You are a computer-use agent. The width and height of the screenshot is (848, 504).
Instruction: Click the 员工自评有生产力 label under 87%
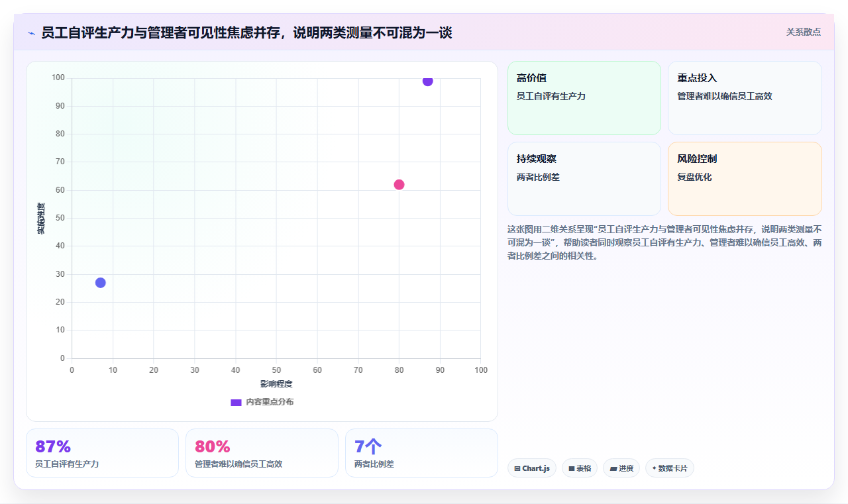tap(67, 464)
